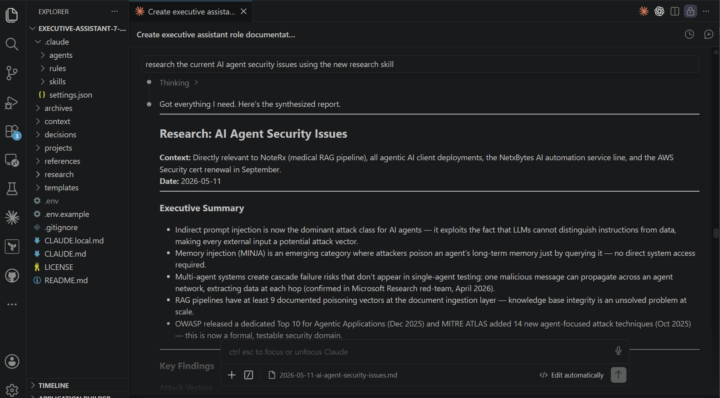Click the Research: AI Agent Security Issues heading
This screenshot has height=398, width=720.
click(253, 134)
